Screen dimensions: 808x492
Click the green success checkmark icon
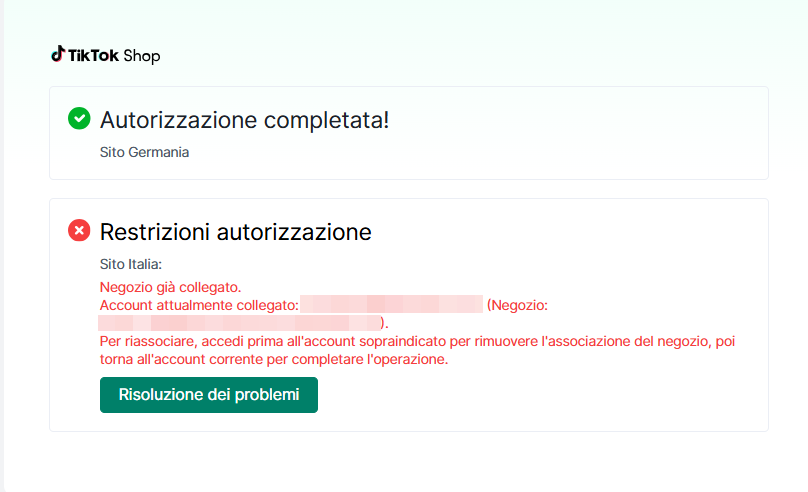(x=79, y=119)
